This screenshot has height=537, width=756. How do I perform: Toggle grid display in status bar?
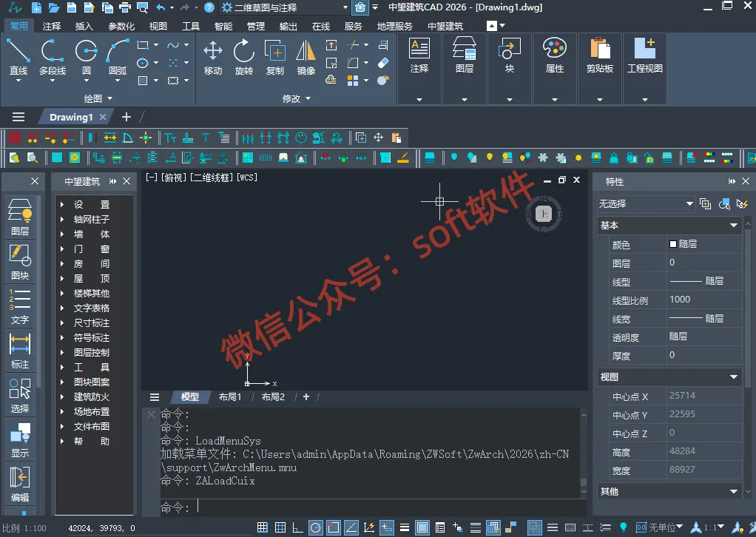pos(280,527)
